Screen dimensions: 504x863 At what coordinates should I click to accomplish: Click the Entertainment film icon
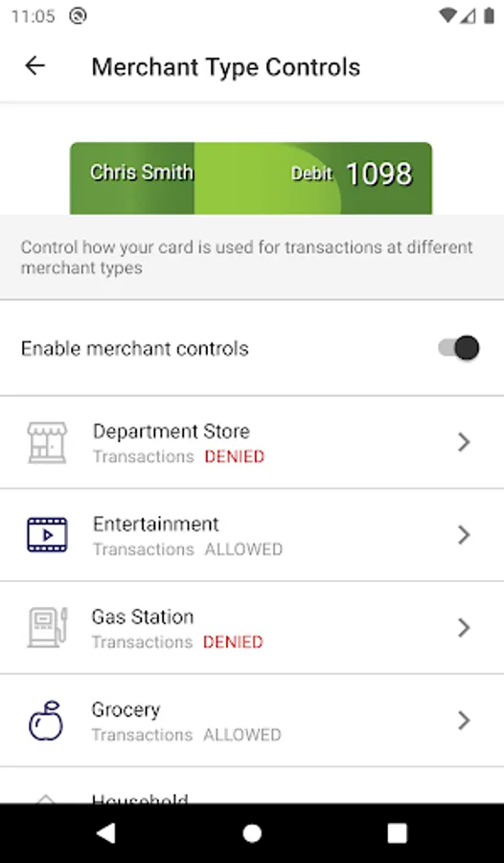click(47, 534)
